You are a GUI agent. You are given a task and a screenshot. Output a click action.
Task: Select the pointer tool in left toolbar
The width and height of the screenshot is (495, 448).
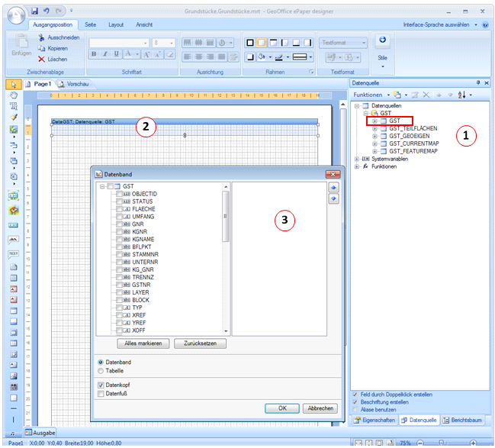12,85
